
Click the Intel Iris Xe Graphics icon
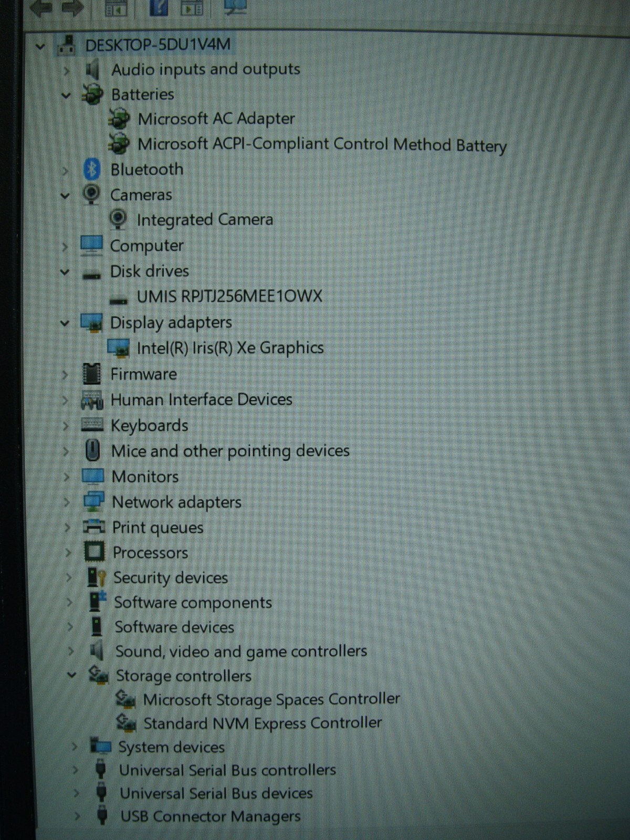click(x=118, y=348)
